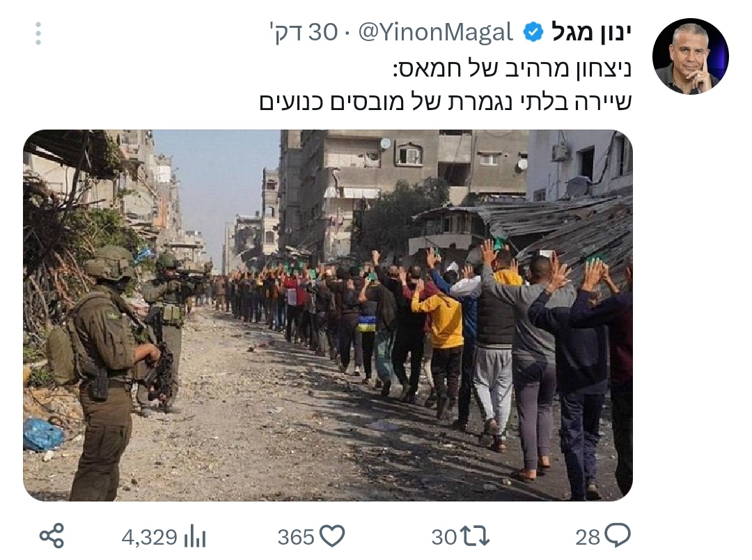The image size is (752, 560).
Task: Click the second tweet text line starting שיירה
Action: click(x=446, y=102)
